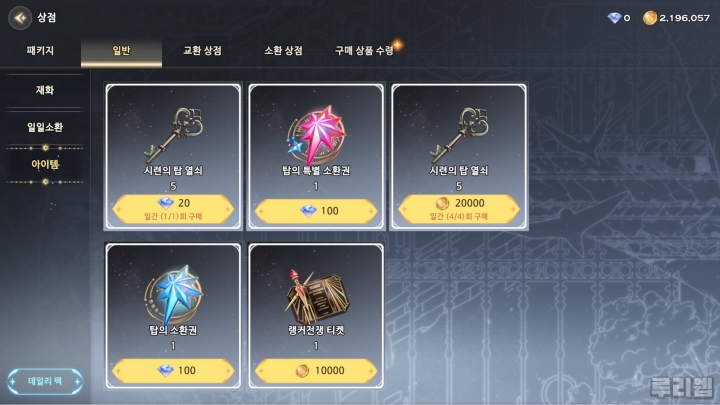This screenshot has width=720, height=405.
Task: Open the 패키지 tab
Action: [x=40, y=51]
